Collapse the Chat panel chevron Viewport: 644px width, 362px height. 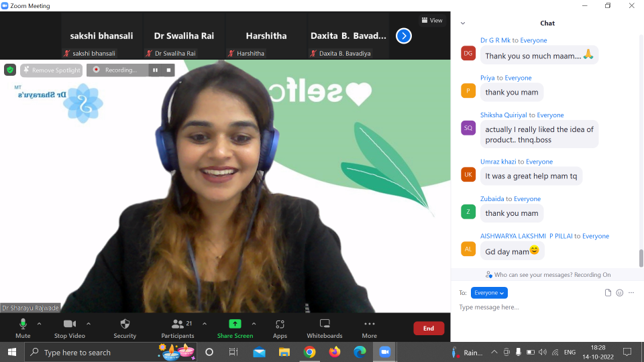tap(463, 23)
